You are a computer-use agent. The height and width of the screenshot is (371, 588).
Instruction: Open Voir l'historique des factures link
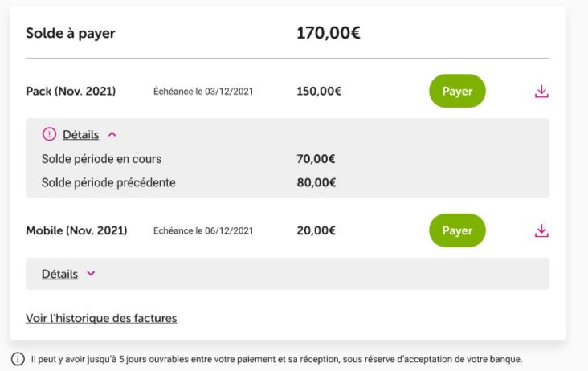101,318
